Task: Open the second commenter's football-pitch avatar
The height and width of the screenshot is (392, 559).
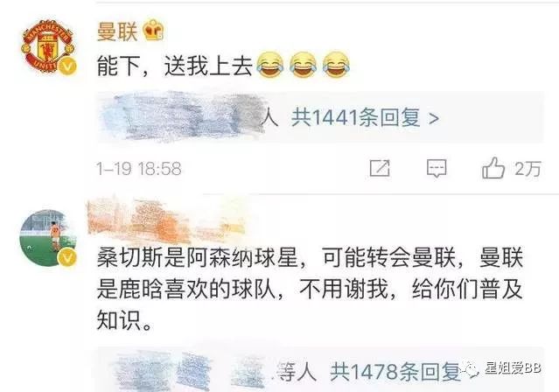Action: (48, 238)
